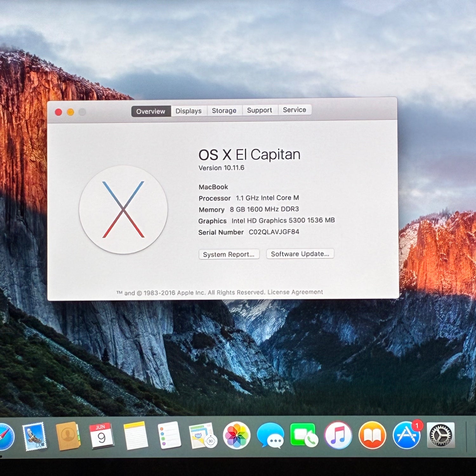
Task: Launch the Notes app from the Dock
Action: coord(136,436)
